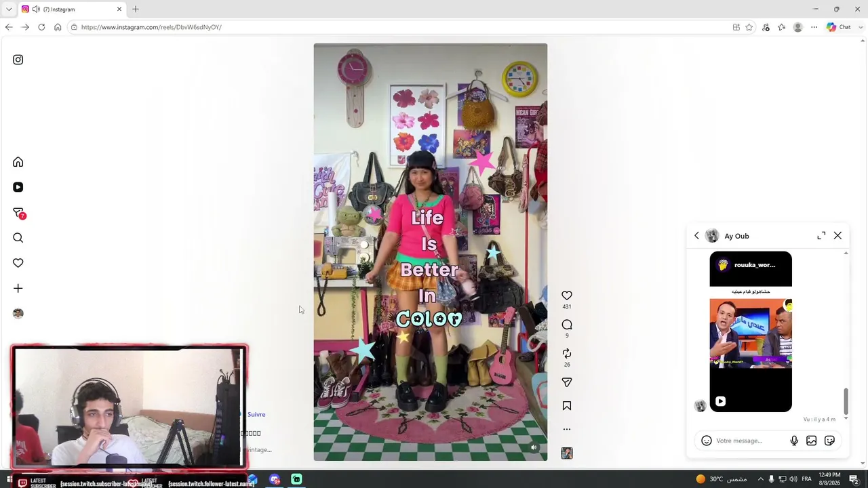
Task: View site information icon in address bar
Action: pos(73,27)
